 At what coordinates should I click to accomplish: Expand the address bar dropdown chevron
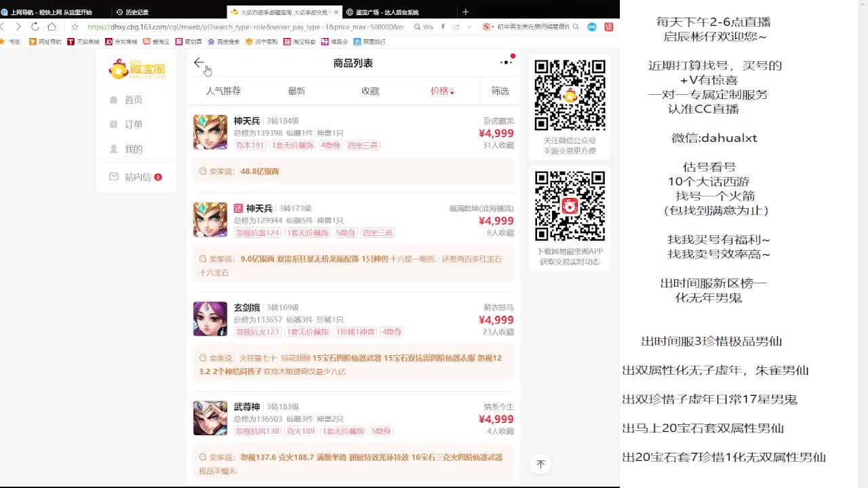(x=469, y=27)
